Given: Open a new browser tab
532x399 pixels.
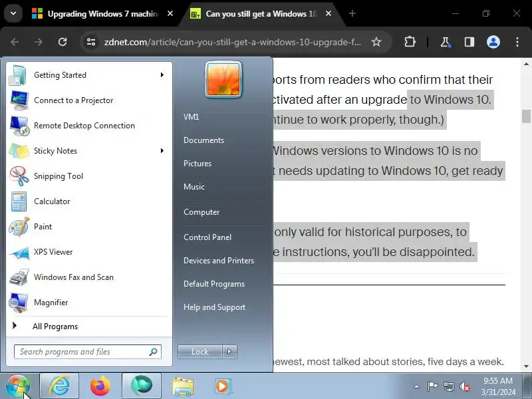Looking at the screenshot, I should pos(352,13).
